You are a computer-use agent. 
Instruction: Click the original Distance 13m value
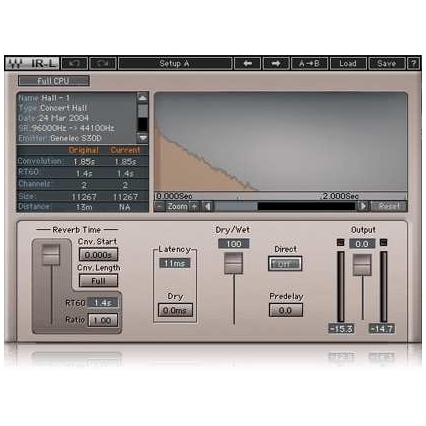click(84, 207)
